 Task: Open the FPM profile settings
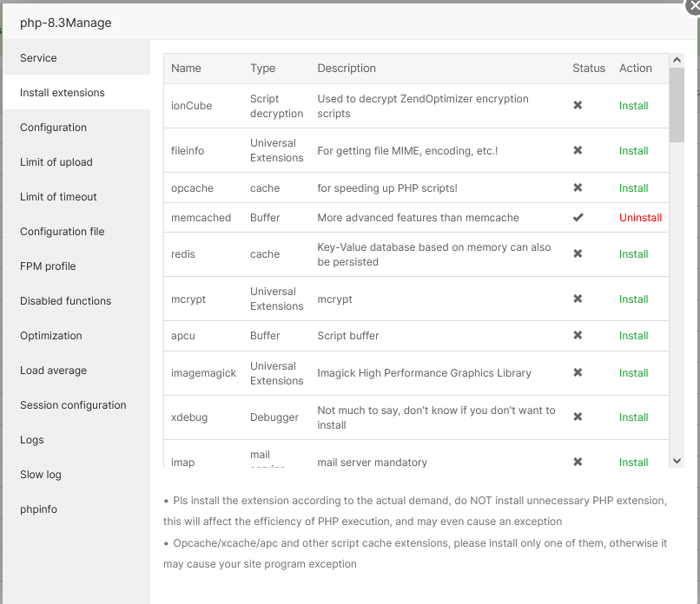pos(48,266)
